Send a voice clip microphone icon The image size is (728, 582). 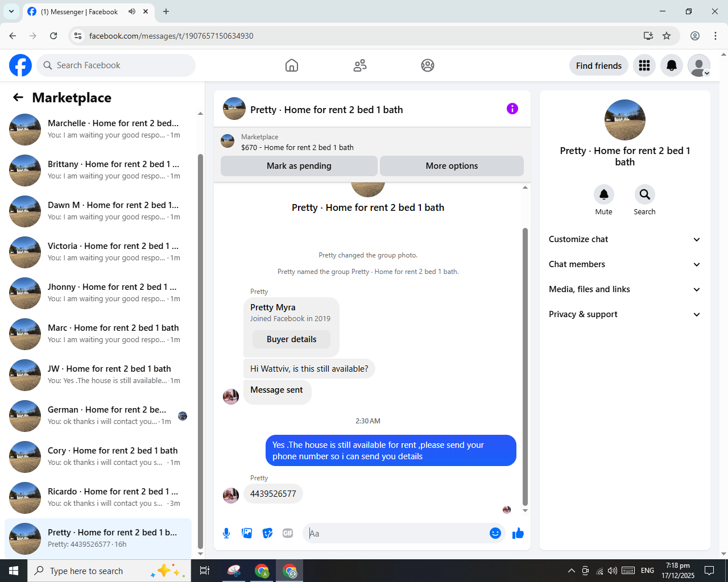[x=226, y=533]
